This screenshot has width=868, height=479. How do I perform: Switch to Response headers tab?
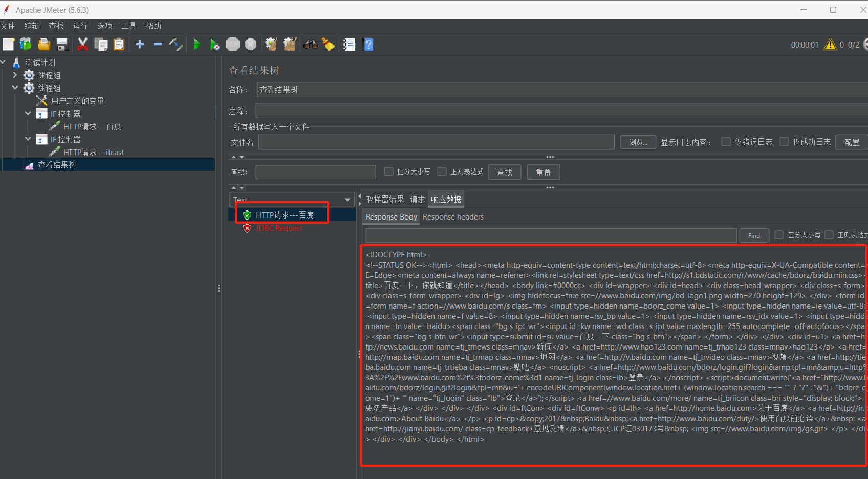(453, 217)
